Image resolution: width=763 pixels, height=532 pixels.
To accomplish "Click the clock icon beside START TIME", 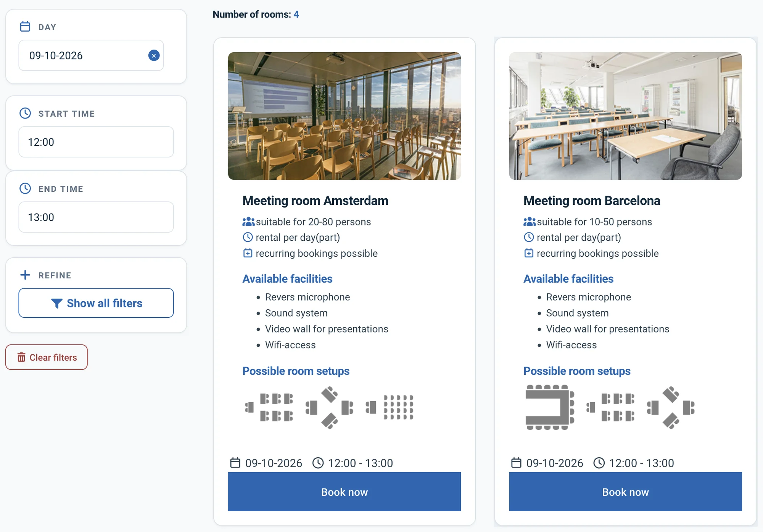I will 25,113.
